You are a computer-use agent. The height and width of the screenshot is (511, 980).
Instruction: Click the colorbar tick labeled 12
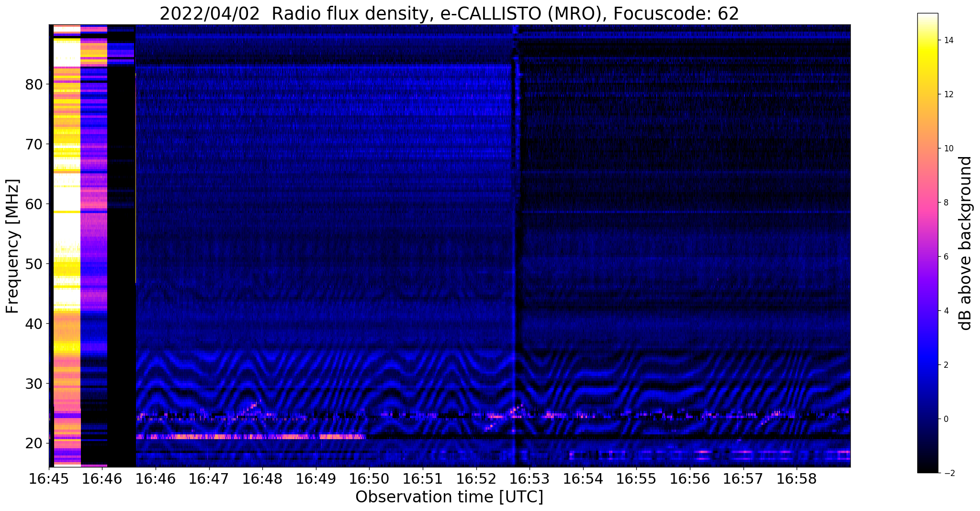948,94
